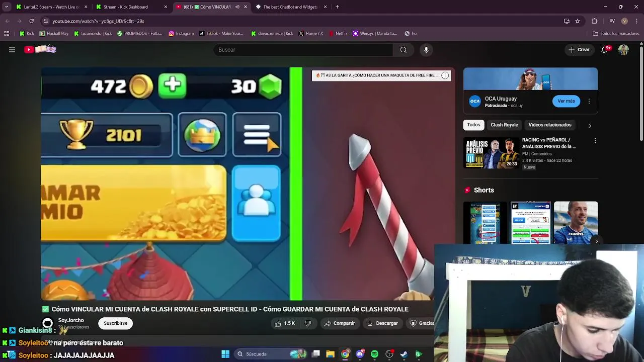Mute the audio-playing YouTube tab
This screenshot has height=362, width=644.
[x=237, y=7]
